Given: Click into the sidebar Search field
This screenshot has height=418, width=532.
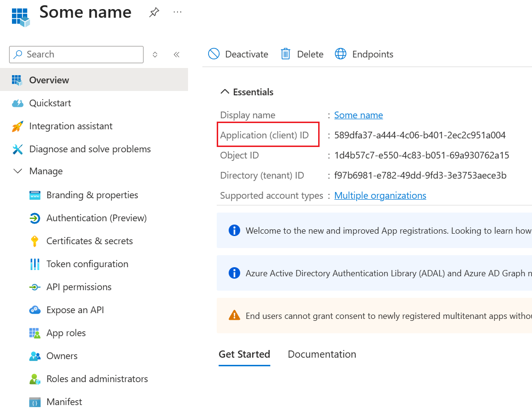Looking at the screenshot, I should coord(77,55).
